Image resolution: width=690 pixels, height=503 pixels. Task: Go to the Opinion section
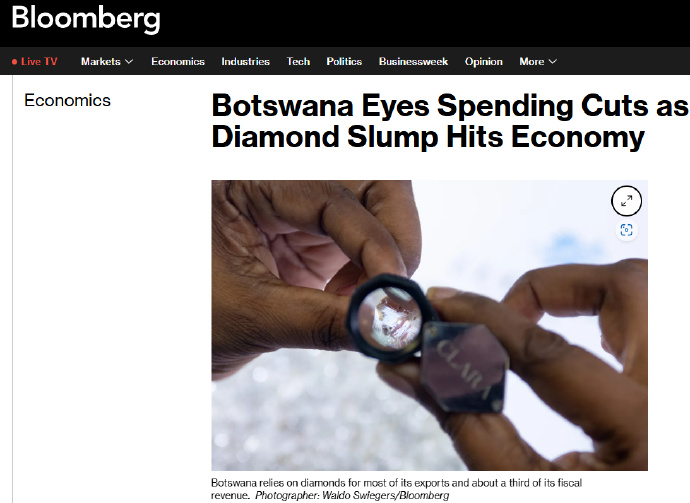pyautogui.click(x=484, y=62)
